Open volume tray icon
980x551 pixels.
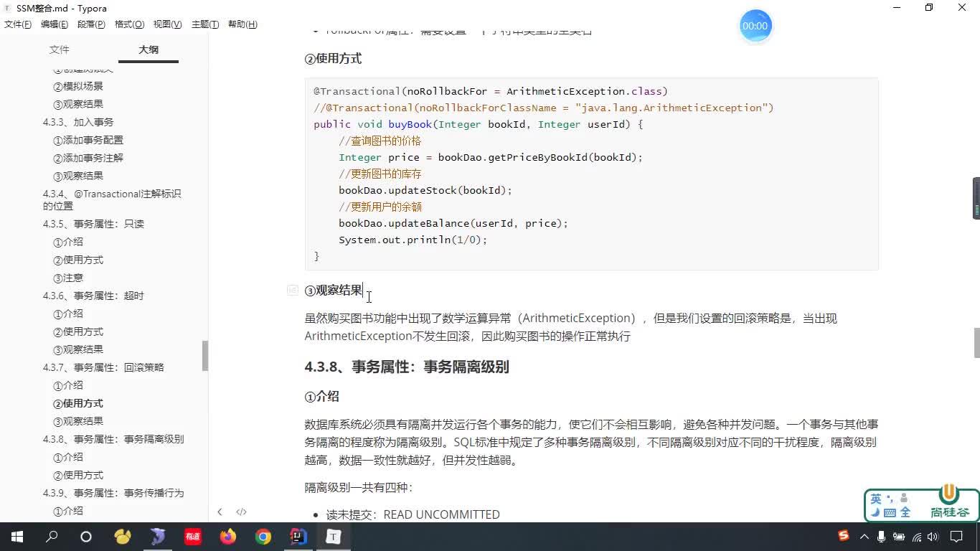(x=933, y=537)
